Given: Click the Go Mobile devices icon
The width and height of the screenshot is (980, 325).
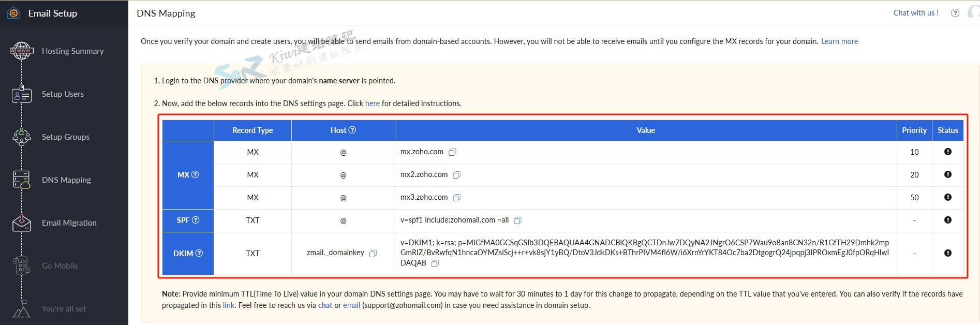Looking at the screenshot, I should (21, 265).
